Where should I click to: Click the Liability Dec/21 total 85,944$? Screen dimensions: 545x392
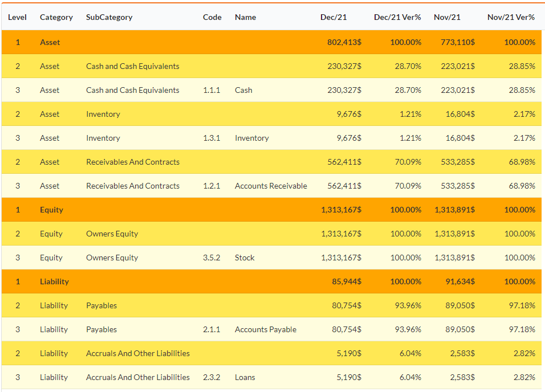tap(347, 281)
